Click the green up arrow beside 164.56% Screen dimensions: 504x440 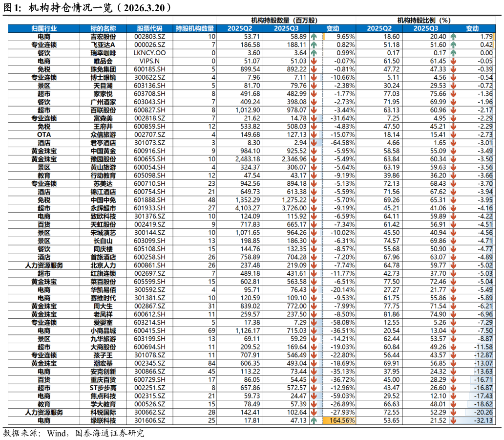click(314, 420)
